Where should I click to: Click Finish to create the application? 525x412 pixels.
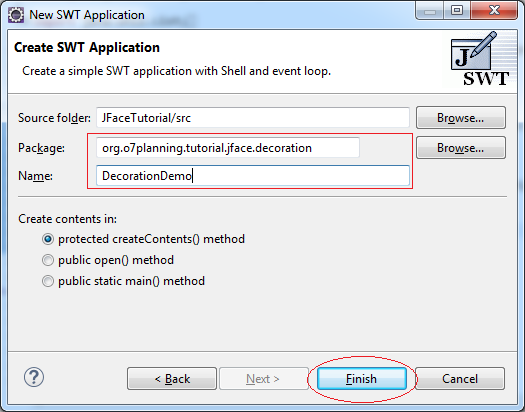pyautogui.click(x=362, y=379)
